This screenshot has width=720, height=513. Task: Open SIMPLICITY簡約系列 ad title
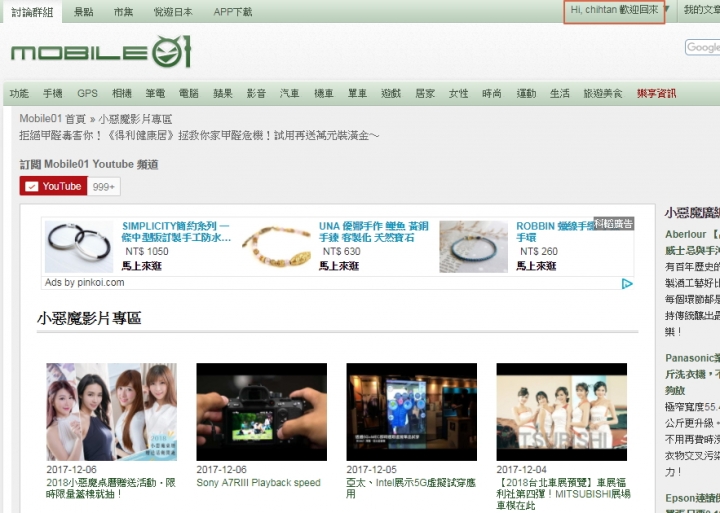click(176, 232)
